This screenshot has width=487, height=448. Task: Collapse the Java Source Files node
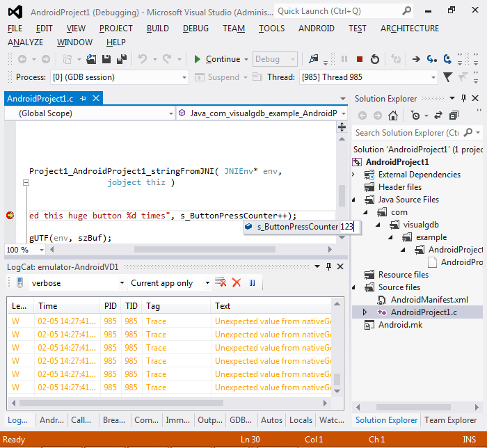coord(353,200)
